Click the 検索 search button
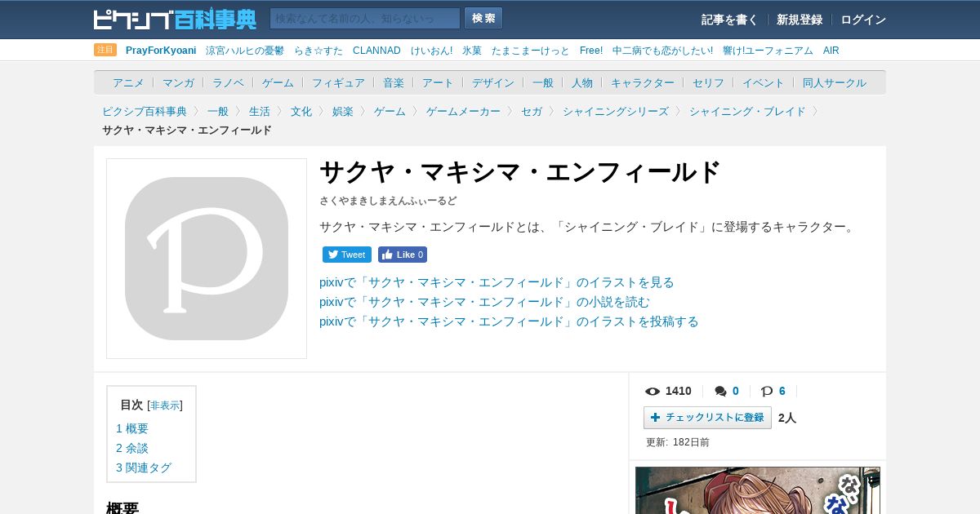Viewport: 980px width, 514px height. point(483,19)
